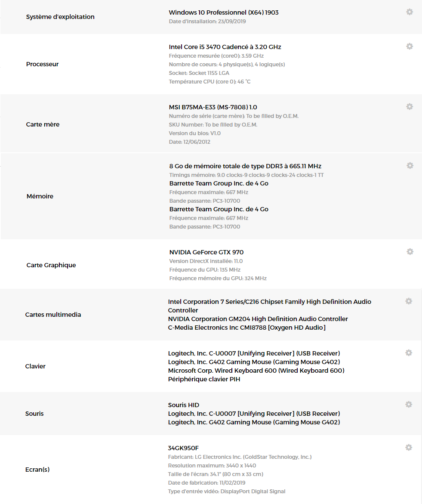Select the C-Media CMI8788 Oxygen HD Audio line

[x=246, y=328]
